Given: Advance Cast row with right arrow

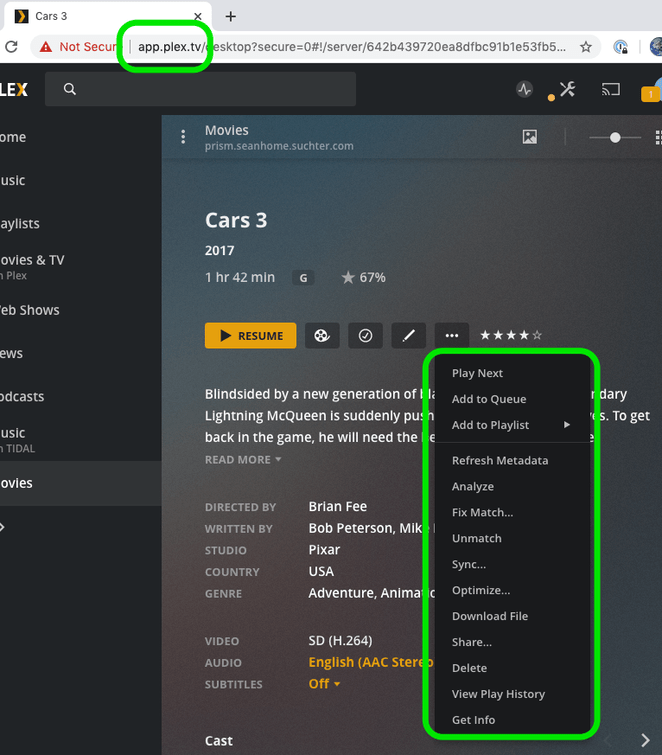Looking at the screenshot, I should [645, 740].
